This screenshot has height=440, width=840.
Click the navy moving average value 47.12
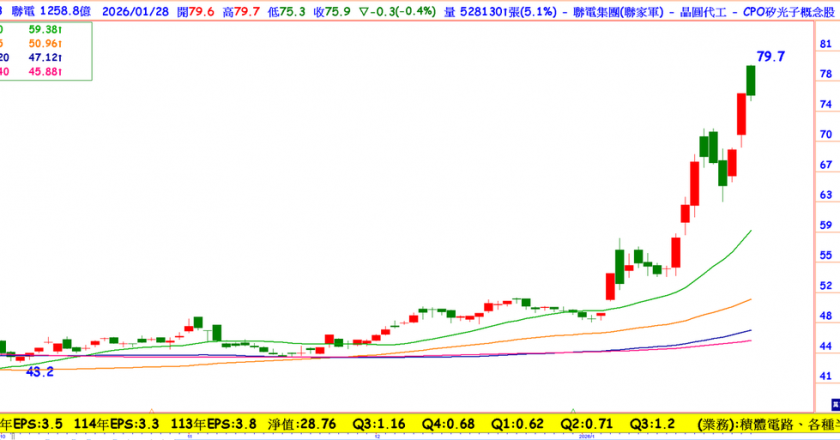[x=45, y=57]
